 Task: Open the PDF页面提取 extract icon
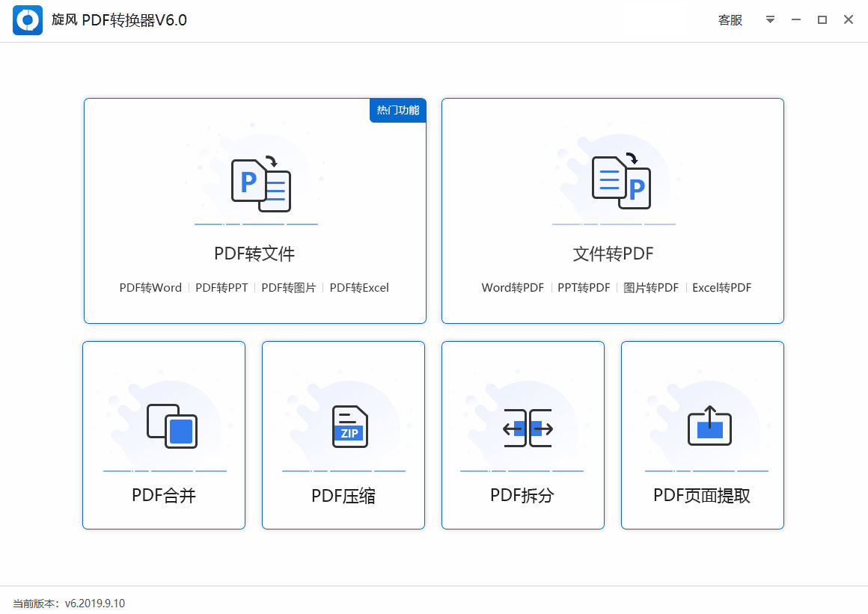[x=709, y=426]
